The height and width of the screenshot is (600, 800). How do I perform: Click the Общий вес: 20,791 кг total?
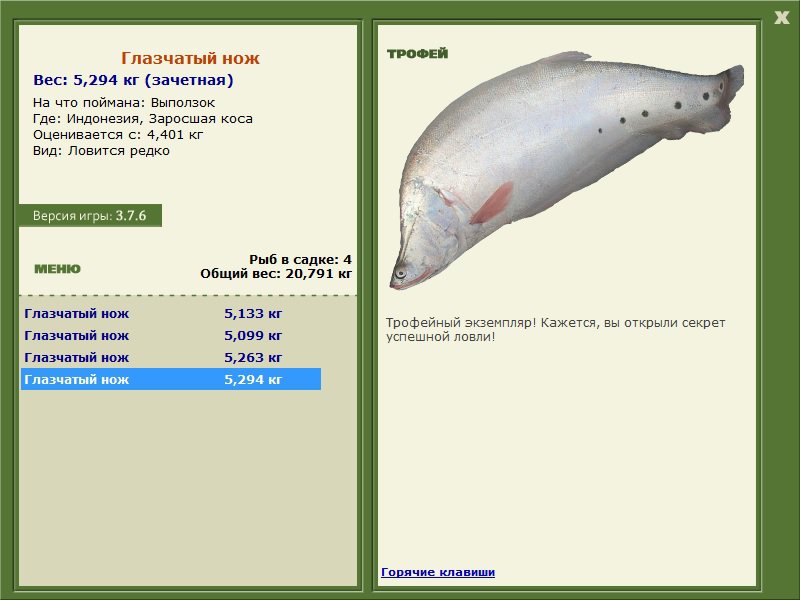[276, 273]
